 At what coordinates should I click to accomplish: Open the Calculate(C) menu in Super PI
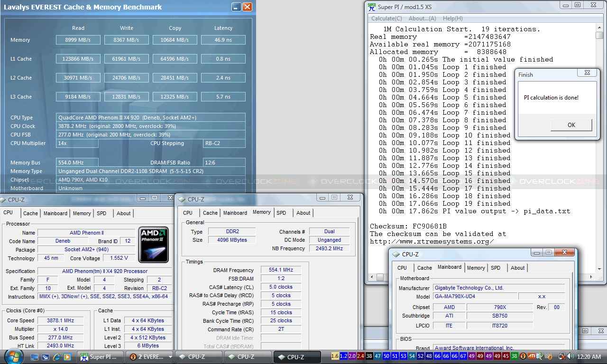click(386, 18)
